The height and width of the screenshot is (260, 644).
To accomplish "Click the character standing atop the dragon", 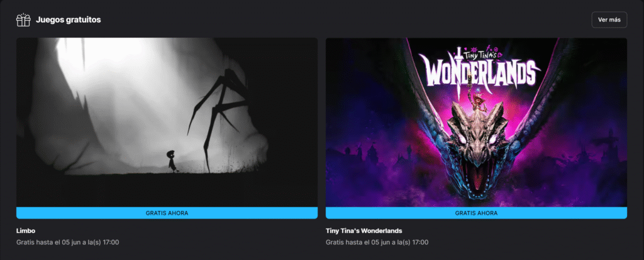I will click(x=477, y=100).
